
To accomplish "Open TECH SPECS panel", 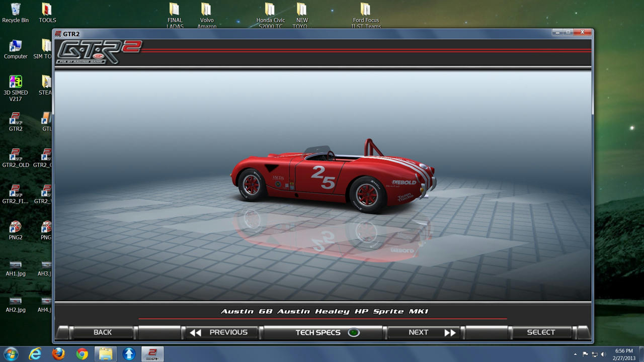I will tap(322, 332).
